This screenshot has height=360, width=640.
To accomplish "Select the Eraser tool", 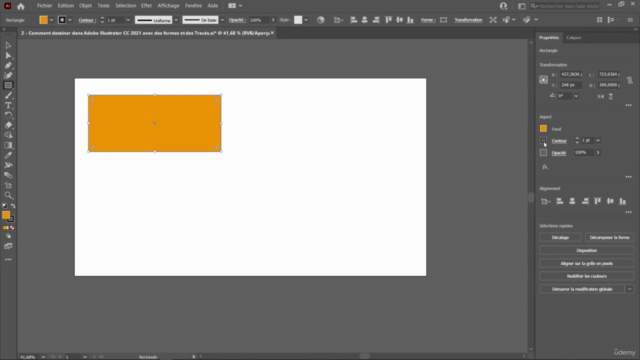I will [8, 125].
